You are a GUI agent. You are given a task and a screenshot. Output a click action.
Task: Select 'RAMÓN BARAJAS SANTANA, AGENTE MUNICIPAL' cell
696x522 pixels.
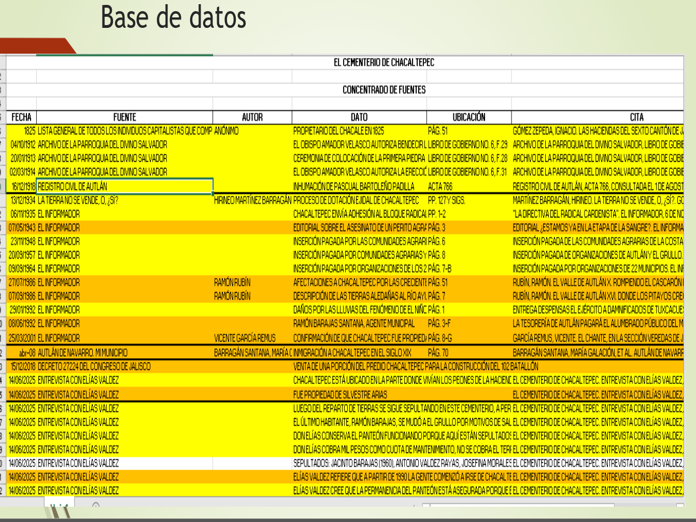pyautogui.click(x=359, y=324)
